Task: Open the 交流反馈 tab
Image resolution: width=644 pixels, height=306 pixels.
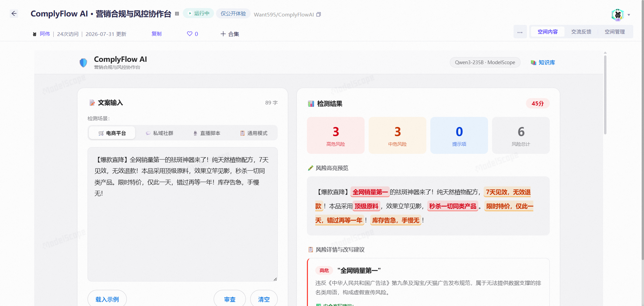Action: coord(581,32)
